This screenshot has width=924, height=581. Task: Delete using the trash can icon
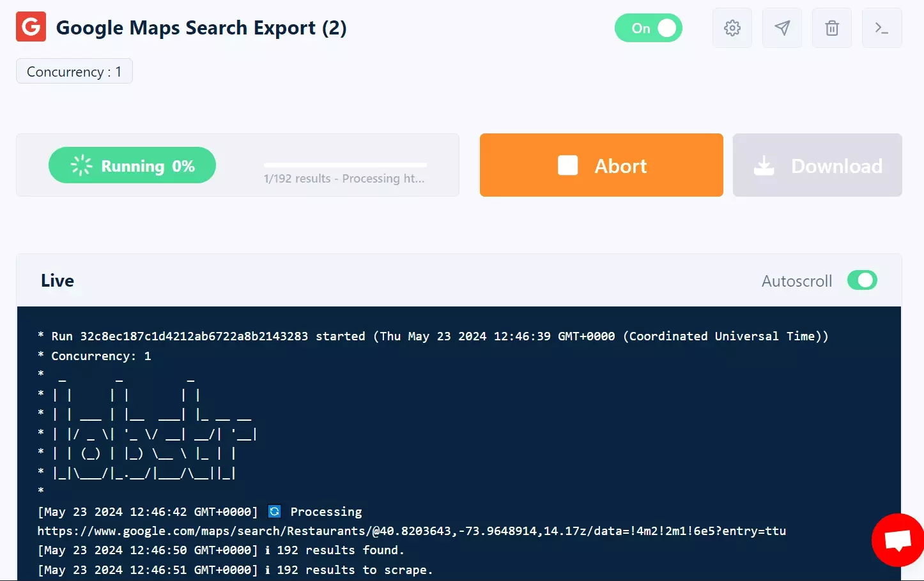point(831,28)
